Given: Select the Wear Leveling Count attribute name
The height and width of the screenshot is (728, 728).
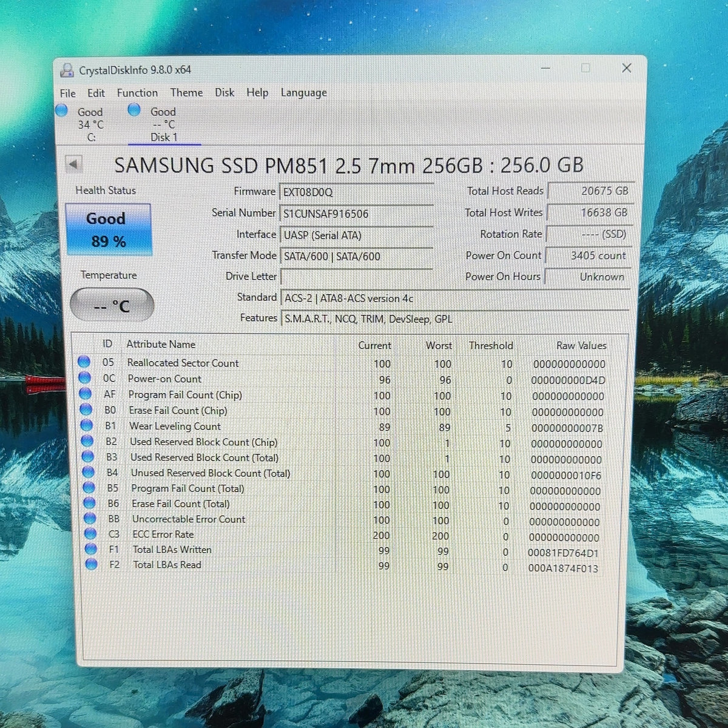Looking at the screenshot, I should (175, 426).
